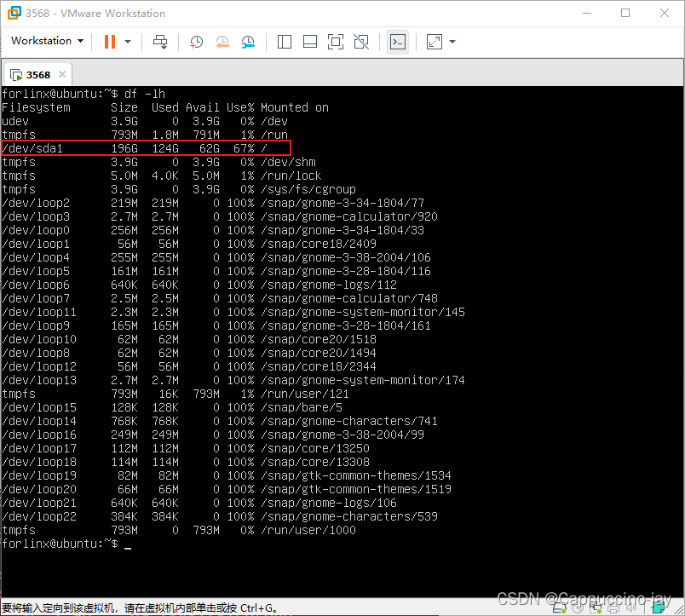This screenshot has width=685, height=616.
Task: Click the hard disk status icon
Action: point(559,607)
